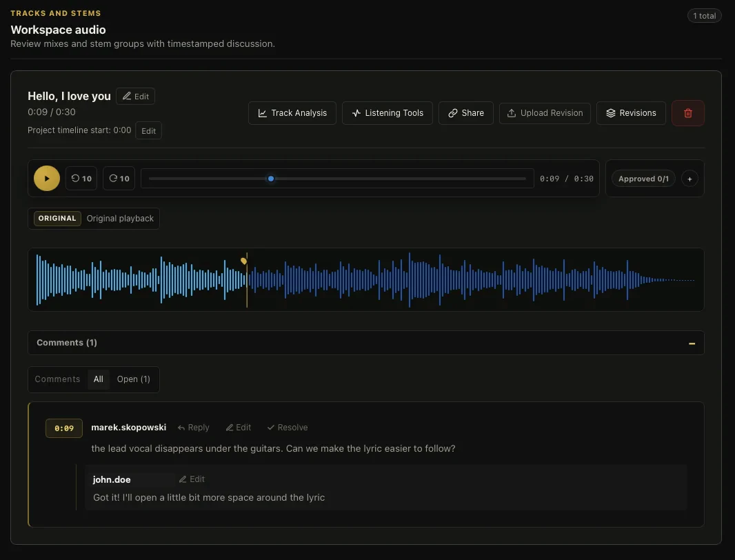Click comment text 'the lead vocal disappears...'
The image size is (735, 560).
(273, 449)
